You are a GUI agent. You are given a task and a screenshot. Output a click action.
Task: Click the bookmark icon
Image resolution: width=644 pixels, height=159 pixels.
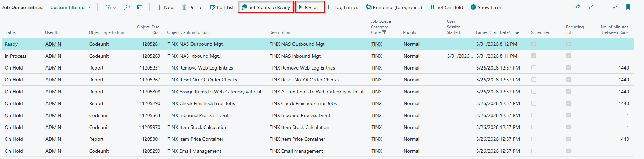point(628,7)
